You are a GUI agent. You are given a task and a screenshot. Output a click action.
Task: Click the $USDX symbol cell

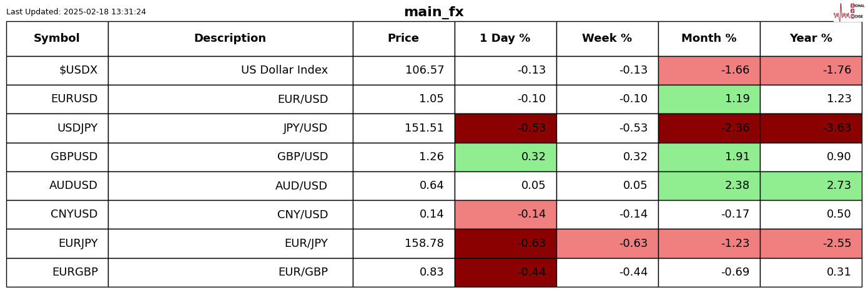78,70
